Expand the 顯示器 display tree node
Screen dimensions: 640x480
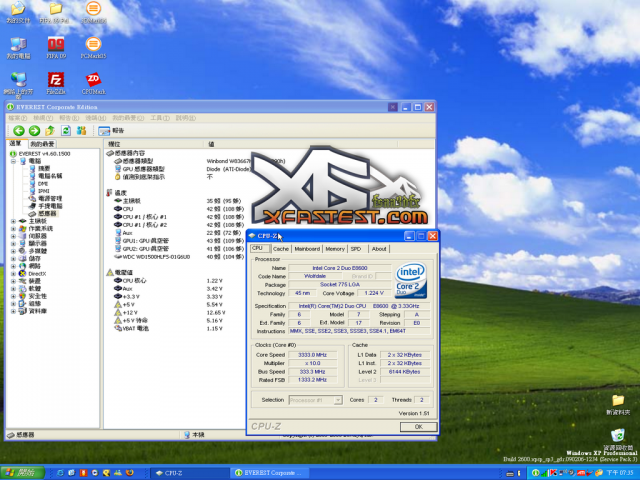13,244
